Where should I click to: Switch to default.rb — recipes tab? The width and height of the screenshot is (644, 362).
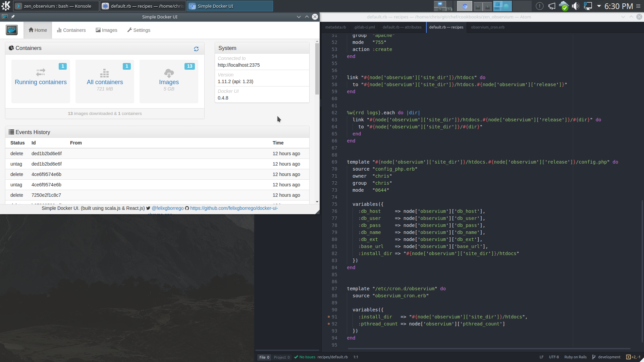(x=446, y=27)
